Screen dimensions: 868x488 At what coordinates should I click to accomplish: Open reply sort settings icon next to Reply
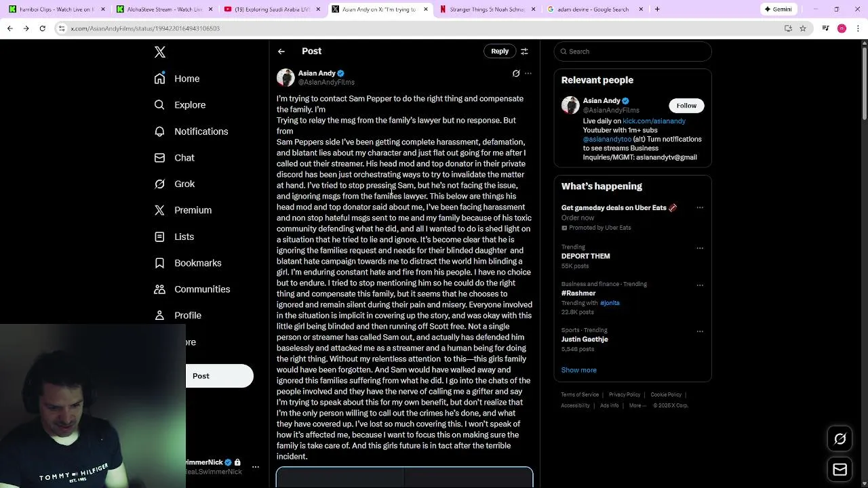pyautogui.click(x=524, y=52)
